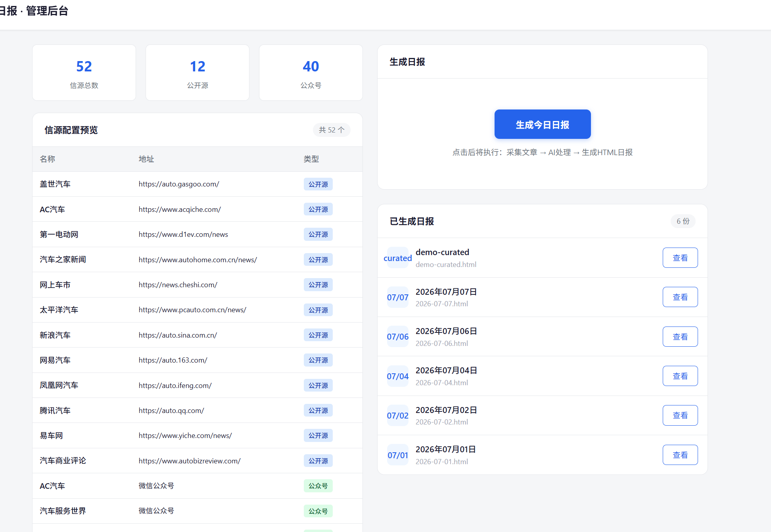Select the 凤凰网汽车 source name
The width and height of the screenshot is (771, 532).
click(59, 385)
